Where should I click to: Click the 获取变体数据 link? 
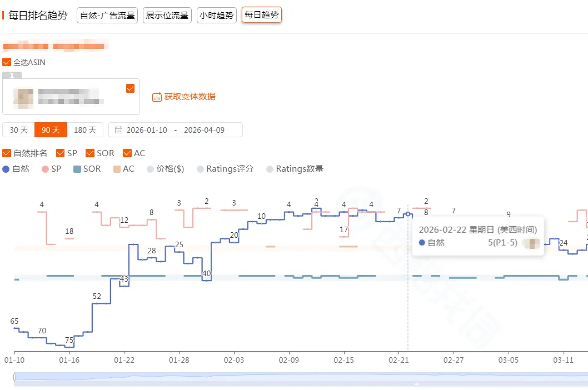(190, 97)
